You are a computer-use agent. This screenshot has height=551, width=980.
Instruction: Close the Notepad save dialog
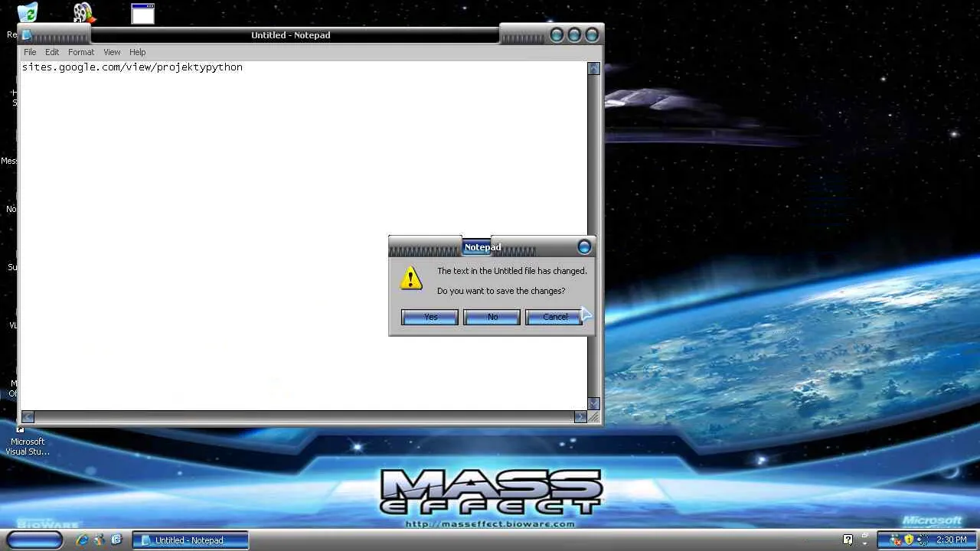584,246
